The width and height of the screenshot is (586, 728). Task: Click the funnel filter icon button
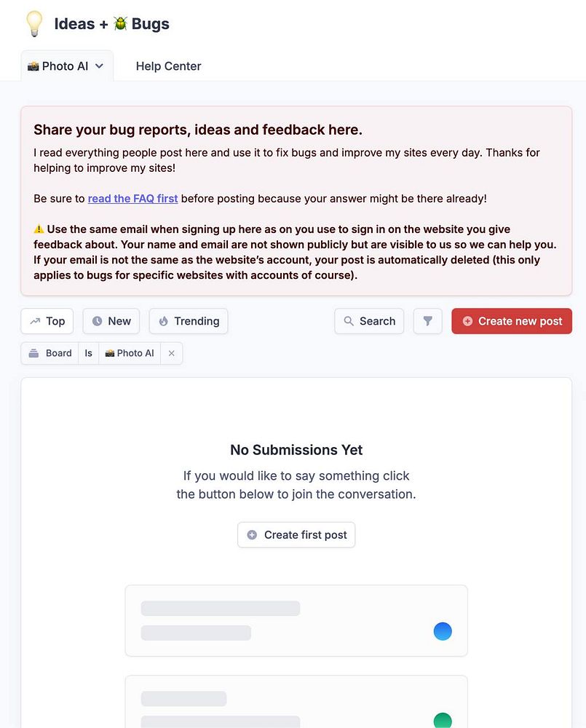click(428, 321)
